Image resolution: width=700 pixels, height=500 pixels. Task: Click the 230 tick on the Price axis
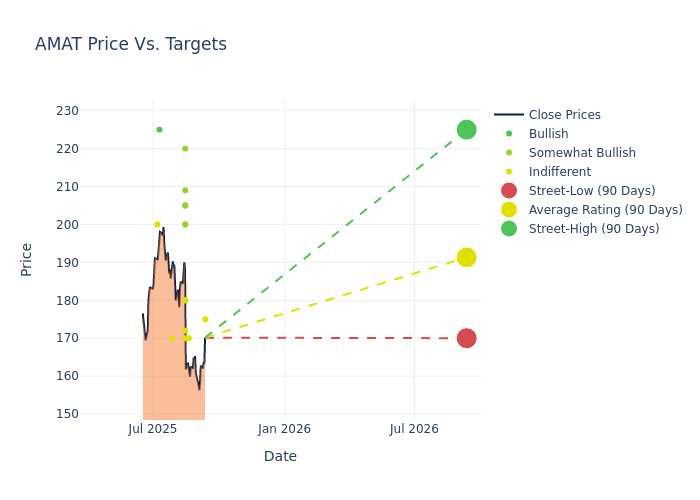pyautogui.click(x=67, y=111)
